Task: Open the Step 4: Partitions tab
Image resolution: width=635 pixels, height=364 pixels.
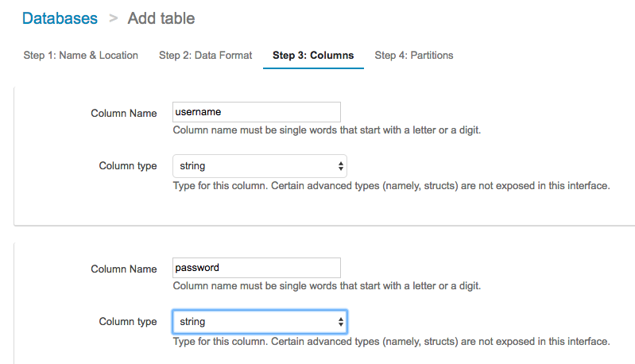Action: pyautogui.click(x=414, y=56)
